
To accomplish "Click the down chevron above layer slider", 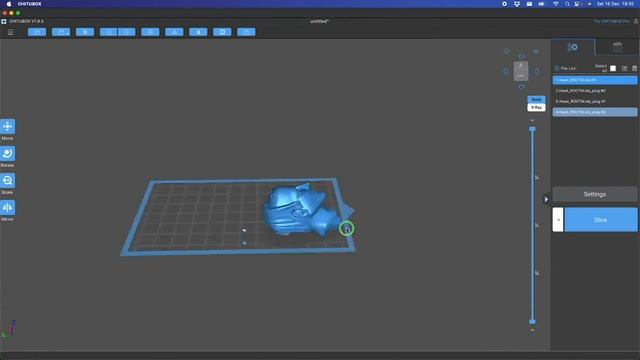I will pyautogui.click(x=532, y=120).
